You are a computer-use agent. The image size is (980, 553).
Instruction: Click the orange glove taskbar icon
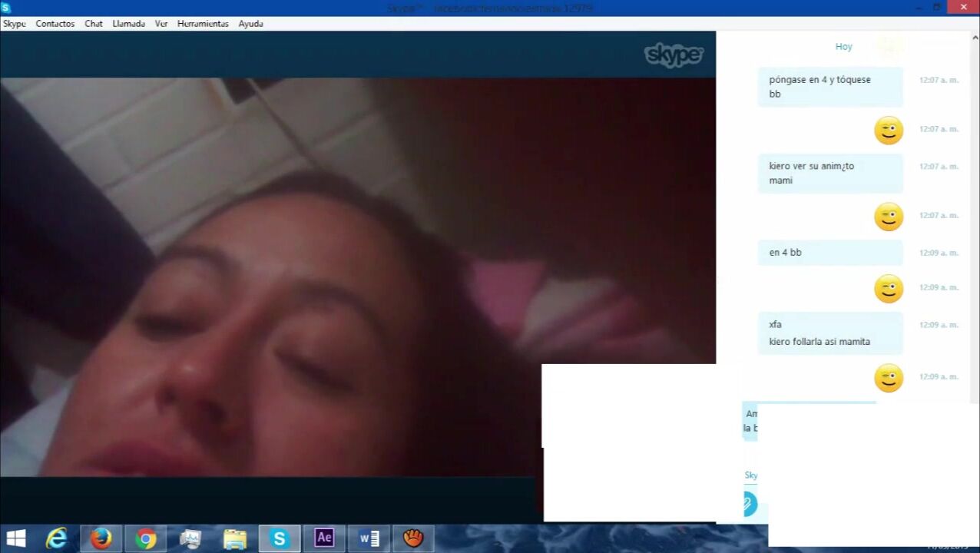[413, 538]
